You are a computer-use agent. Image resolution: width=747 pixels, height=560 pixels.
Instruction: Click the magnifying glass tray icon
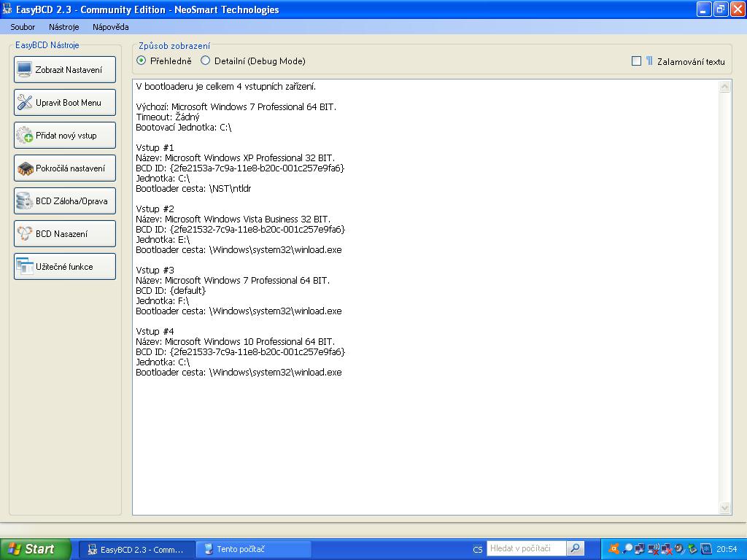tap(627, 549)
